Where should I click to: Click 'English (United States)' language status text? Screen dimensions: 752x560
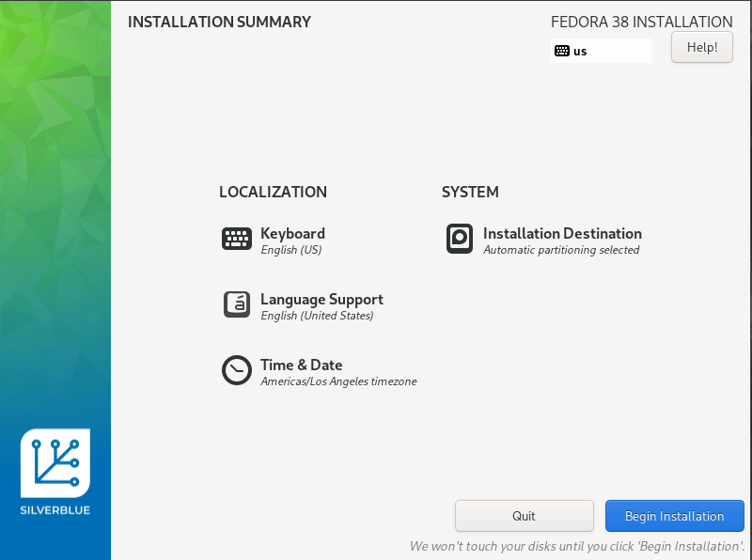[317, 316]
